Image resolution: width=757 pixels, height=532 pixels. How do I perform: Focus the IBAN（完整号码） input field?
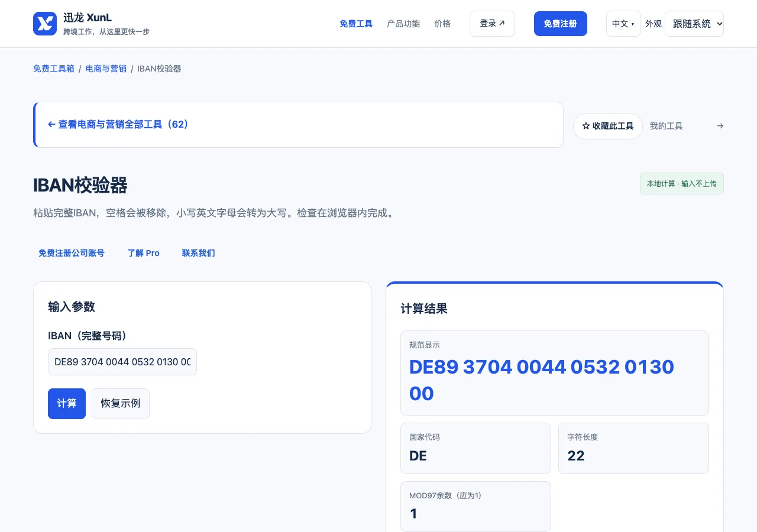click(122, 362)
